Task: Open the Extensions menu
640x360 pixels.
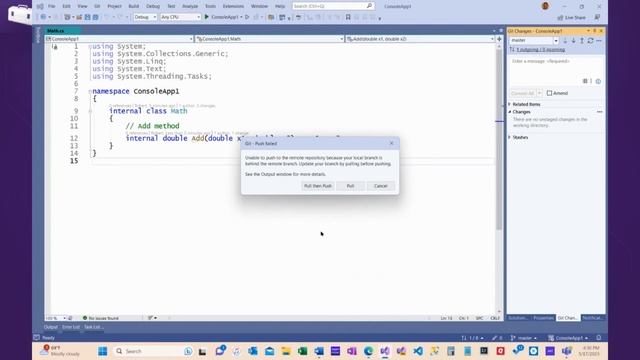Action: click(x=233, y=6)
